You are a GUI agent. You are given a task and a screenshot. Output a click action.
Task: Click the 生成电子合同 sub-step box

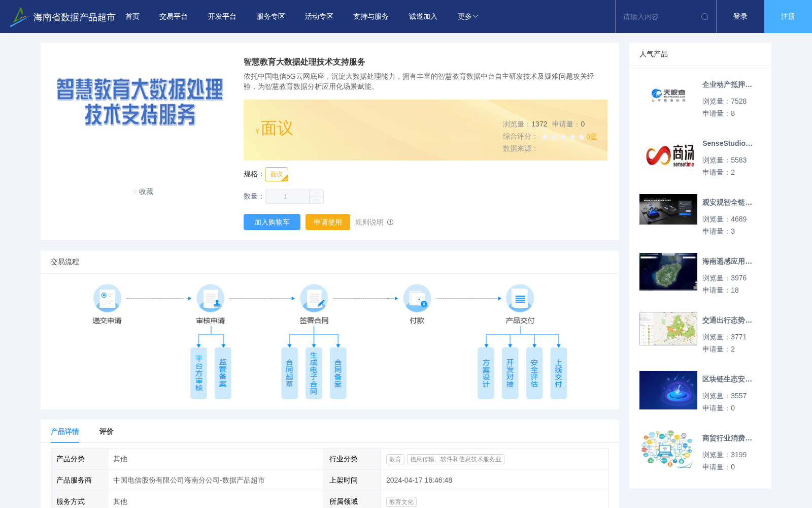(x=314, y=373)
